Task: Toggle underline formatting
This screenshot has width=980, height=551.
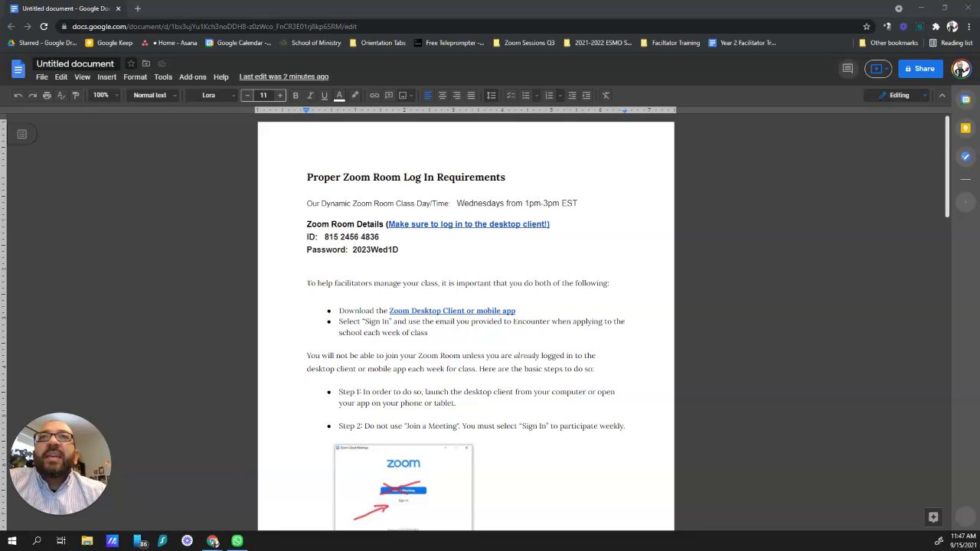Action: click(325, 96)
